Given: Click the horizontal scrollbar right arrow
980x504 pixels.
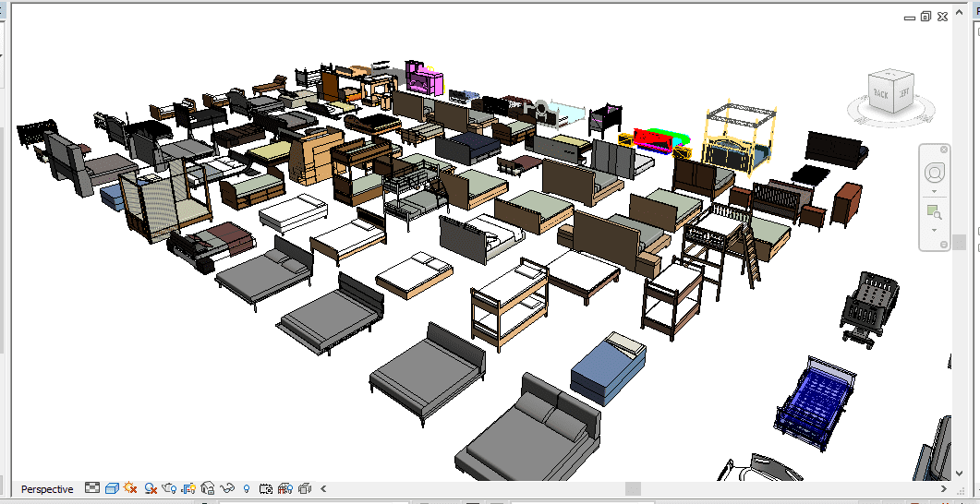Looking at the screenshot, I should tap(943, 488).
